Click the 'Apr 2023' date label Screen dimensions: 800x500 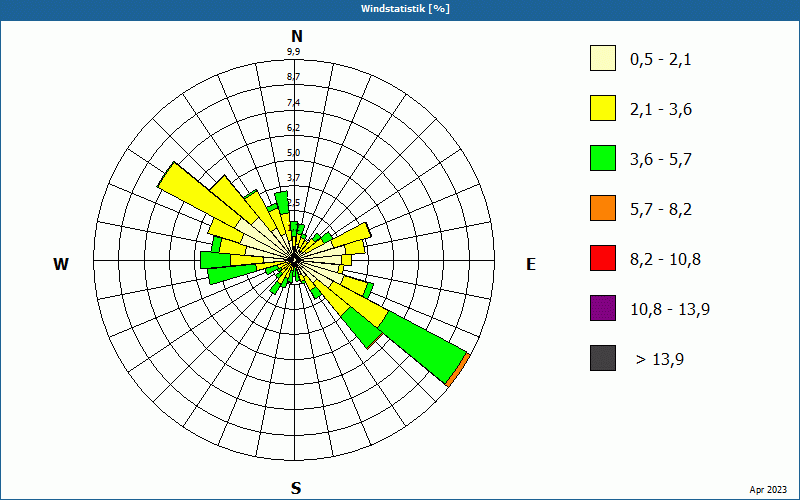768,490
